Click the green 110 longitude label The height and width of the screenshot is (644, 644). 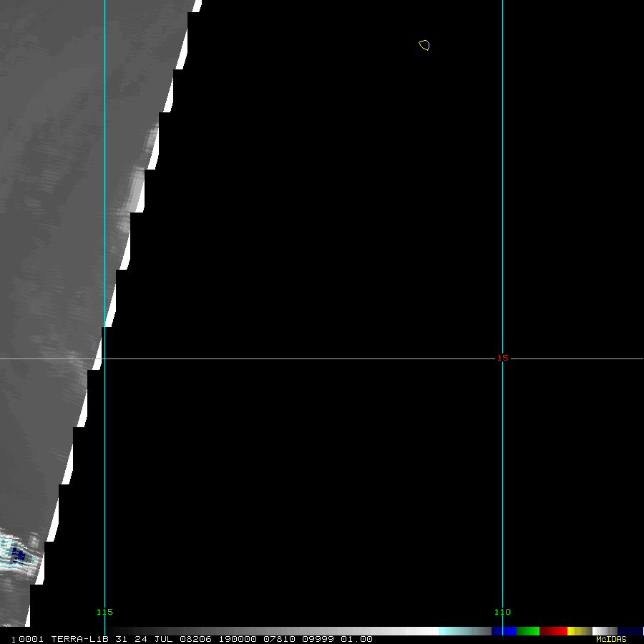(502, 612)
